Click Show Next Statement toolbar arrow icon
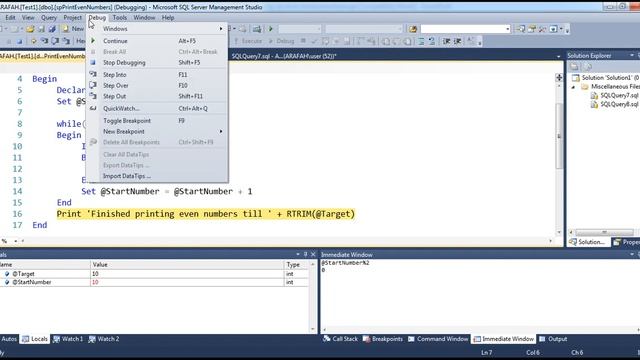640x360 pixels. point(33,41)
